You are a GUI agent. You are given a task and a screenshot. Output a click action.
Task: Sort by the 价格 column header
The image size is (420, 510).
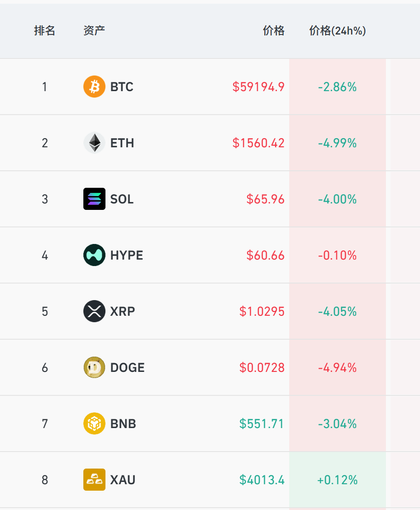point(274,30)
